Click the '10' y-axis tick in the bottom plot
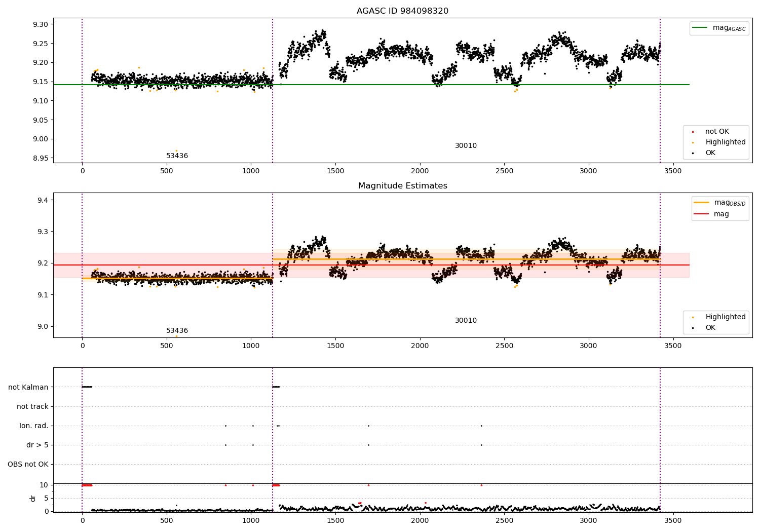This screenshot has width=760, height=532. click(44, 485)
